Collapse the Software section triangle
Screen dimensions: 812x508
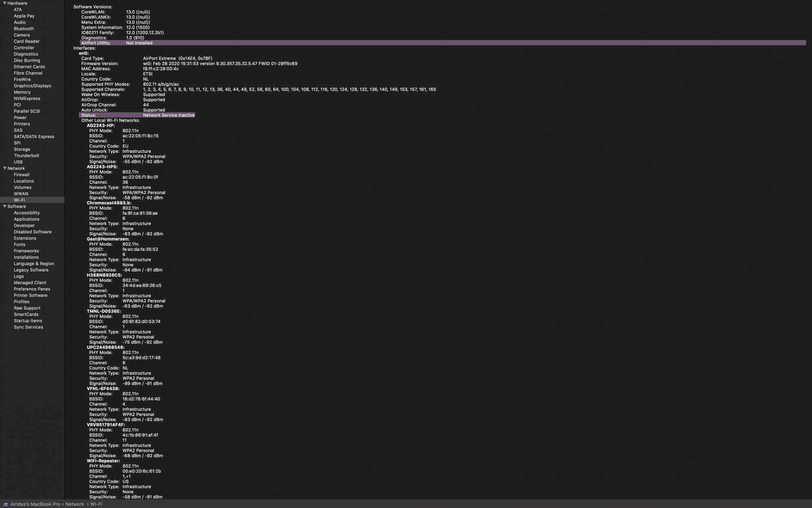(x=4, y=206)
